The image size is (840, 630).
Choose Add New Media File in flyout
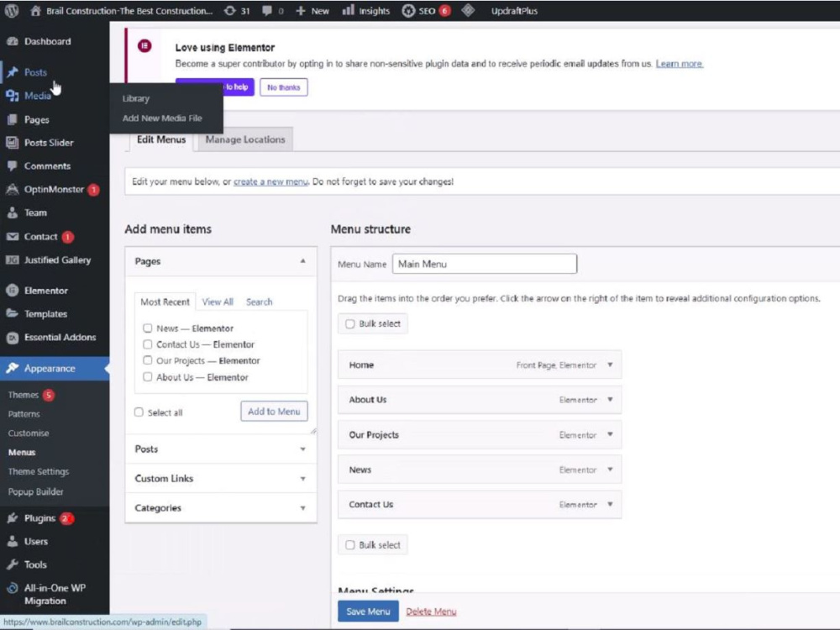[162, 118]
